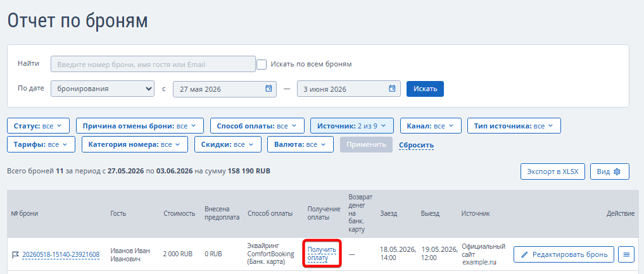Open the Способ оплаты filter
Image resolution: width=644 pixels, height=274 pixels.
tap(258, 126)
